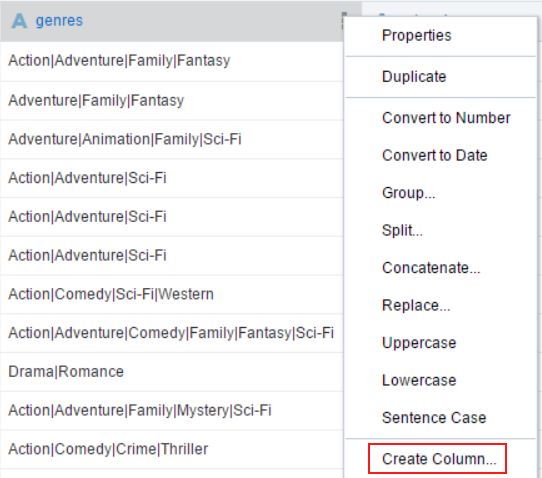Screen dimensions: 542x478
Task: Select the Action|Comedy|Crime|Thriller row
Action: pos(171,449)
